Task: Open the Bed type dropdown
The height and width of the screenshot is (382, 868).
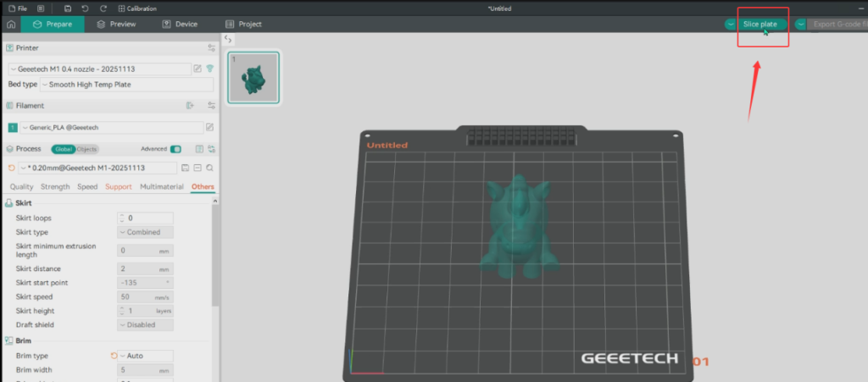Action: 126,85
